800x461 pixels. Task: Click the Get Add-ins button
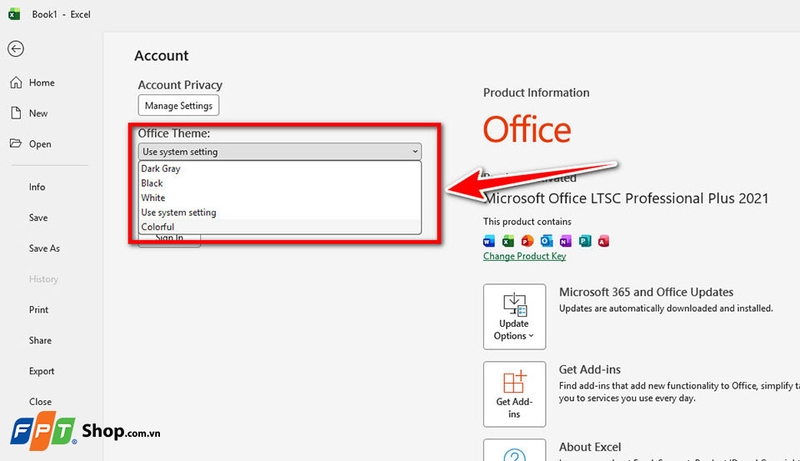point(514,394)
